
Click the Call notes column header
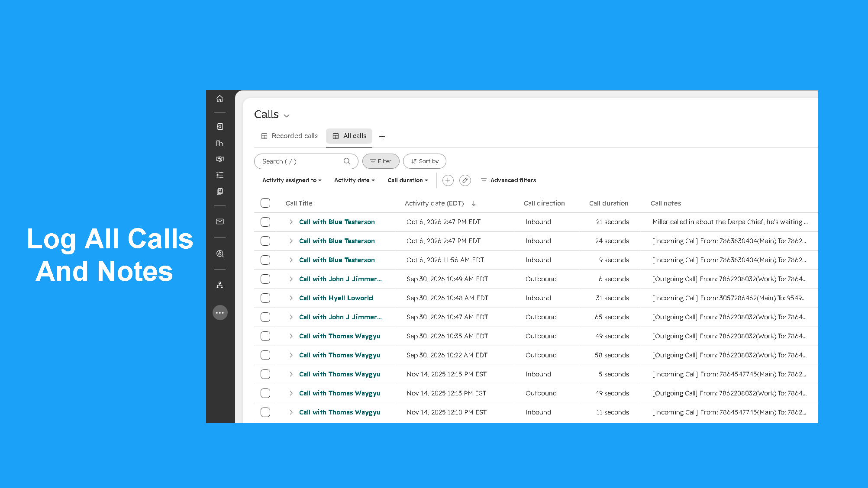[666, 203]
